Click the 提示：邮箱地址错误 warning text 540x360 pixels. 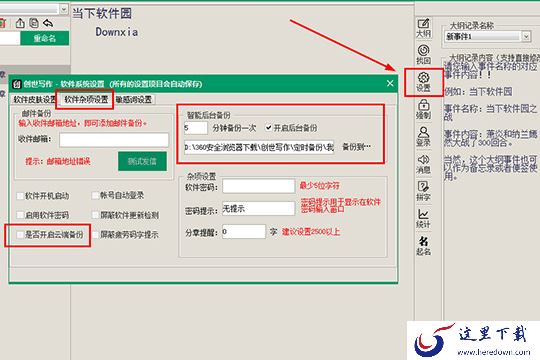tap(58, 161)
